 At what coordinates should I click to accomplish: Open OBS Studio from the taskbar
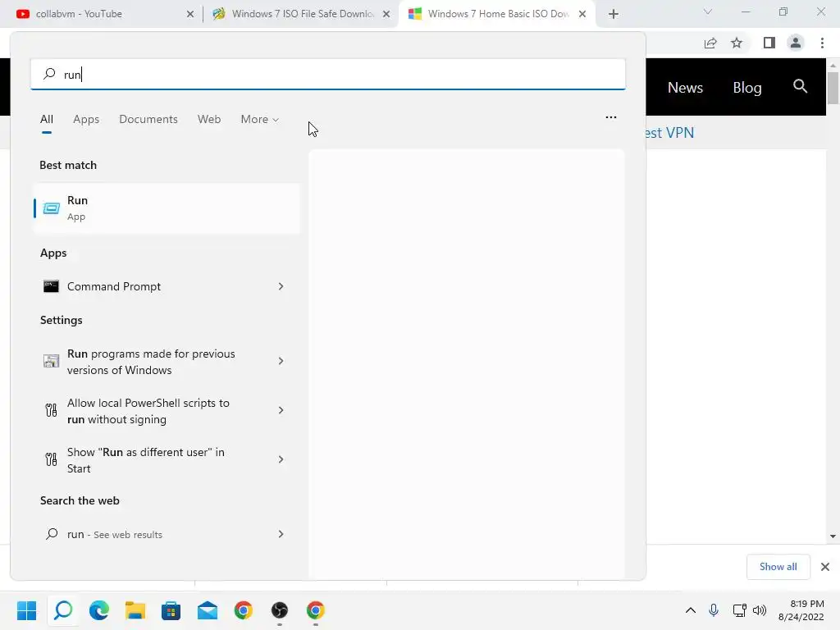(280, 610)
